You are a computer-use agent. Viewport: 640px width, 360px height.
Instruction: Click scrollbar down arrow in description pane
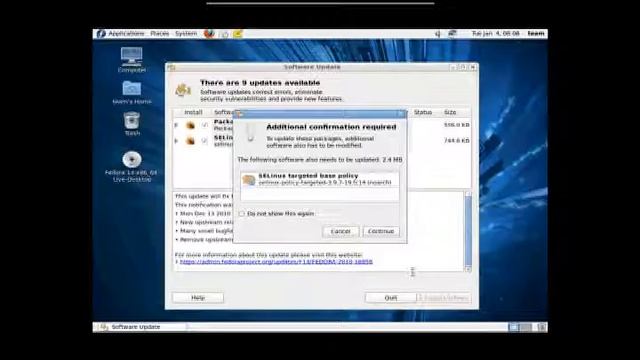click(468, 269)
